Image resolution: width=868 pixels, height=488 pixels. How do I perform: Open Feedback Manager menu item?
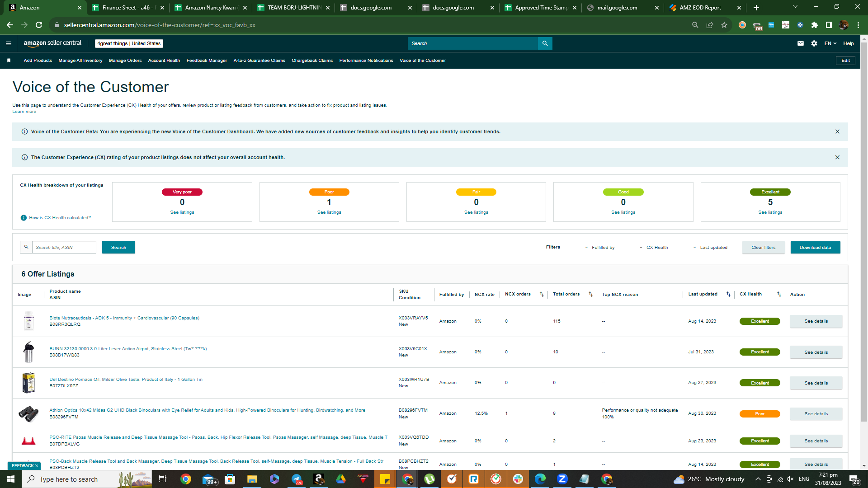pos(207,61)
